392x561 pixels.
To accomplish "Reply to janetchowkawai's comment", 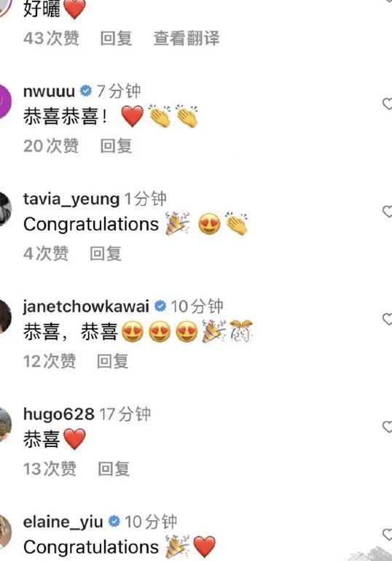I will (x=112, y=361).
